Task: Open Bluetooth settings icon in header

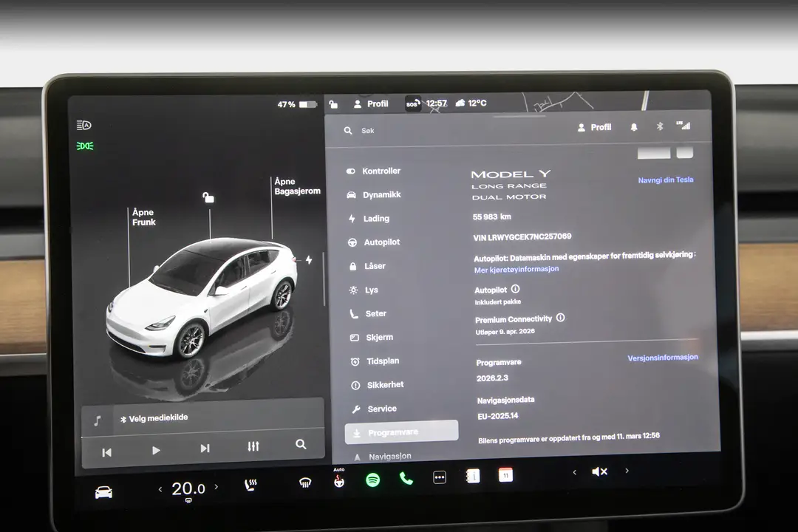Action: (660, 126)
